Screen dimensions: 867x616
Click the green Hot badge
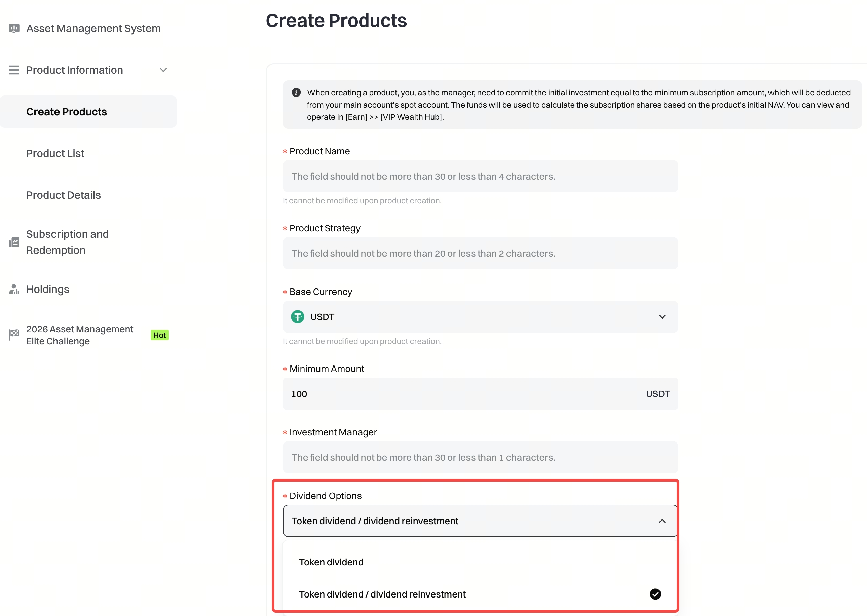pos(160,335)
